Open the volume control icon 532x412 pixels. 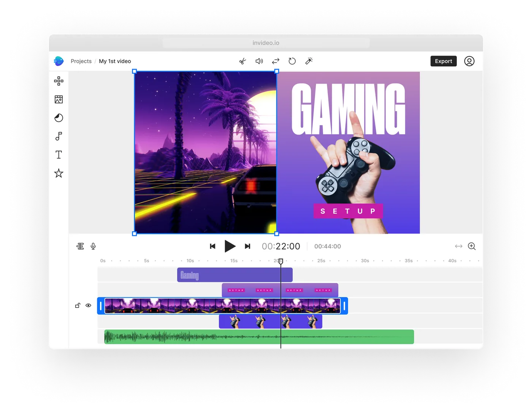click(x=259, y=61)
